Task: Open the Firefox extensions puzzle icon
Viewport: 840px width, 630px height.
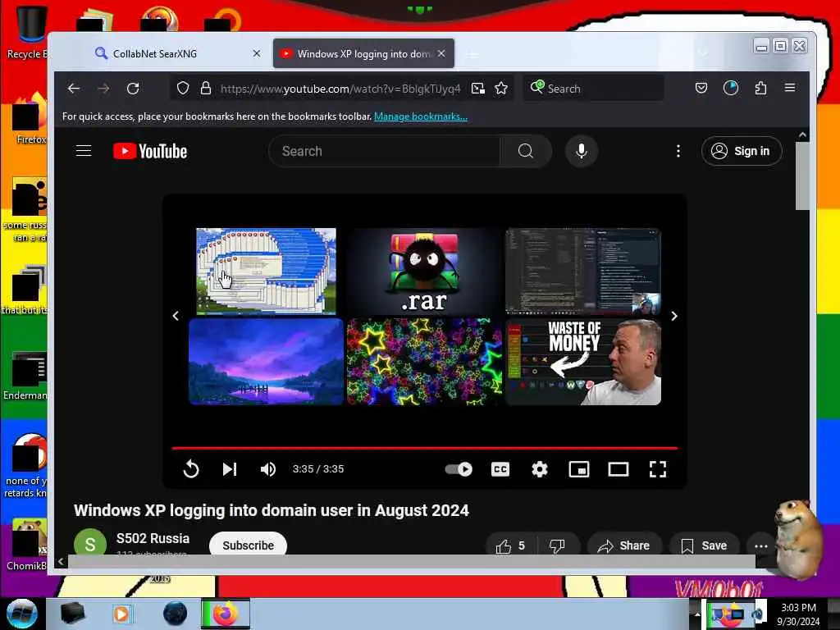Action: (760, 88)
